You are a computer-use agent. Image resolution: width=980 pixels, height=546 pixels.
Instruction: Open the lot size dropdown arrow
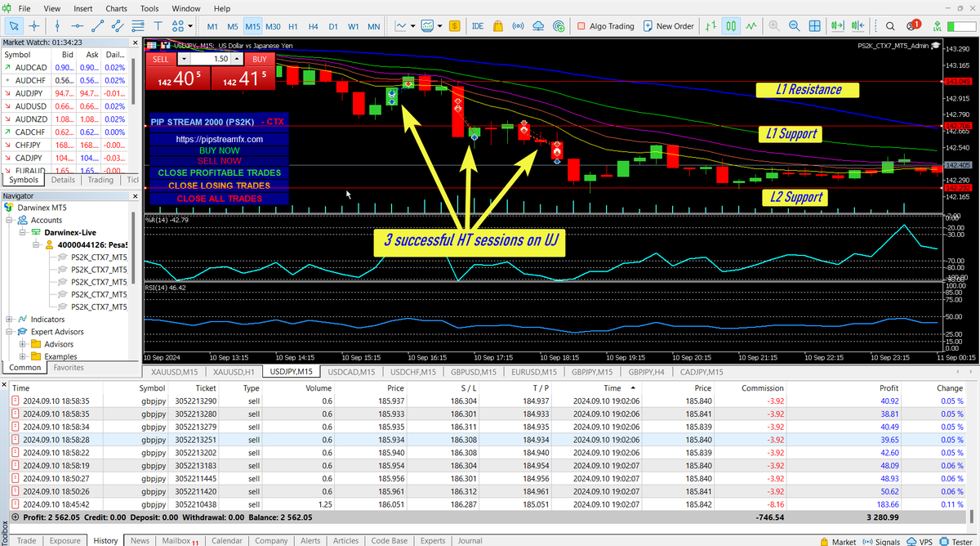click(x=184, y=59)
